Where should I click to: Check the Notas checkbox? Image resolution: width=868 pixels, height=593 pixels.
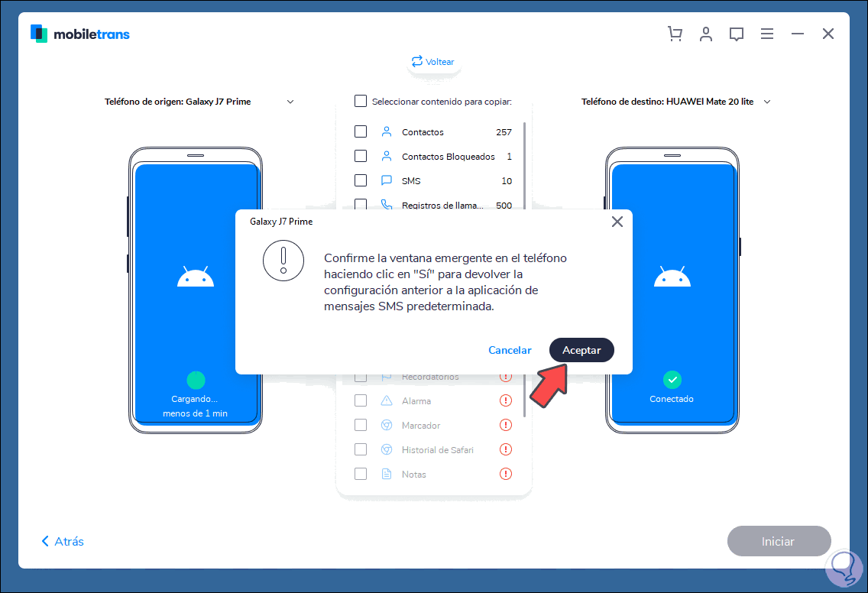[x=361, y=474]
